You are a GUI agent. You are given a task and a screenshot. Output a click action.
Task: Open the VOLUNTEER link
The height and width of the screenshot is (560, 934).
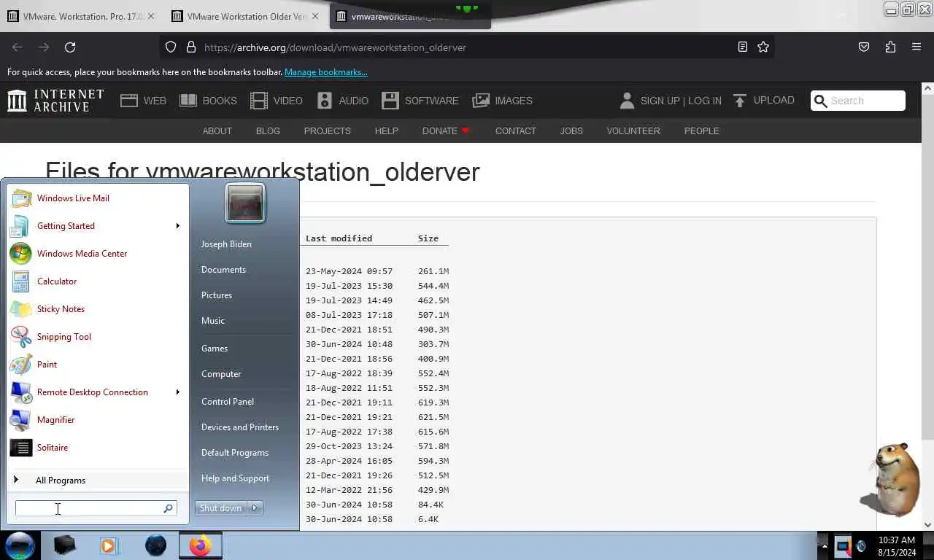[x=633, y=131]
